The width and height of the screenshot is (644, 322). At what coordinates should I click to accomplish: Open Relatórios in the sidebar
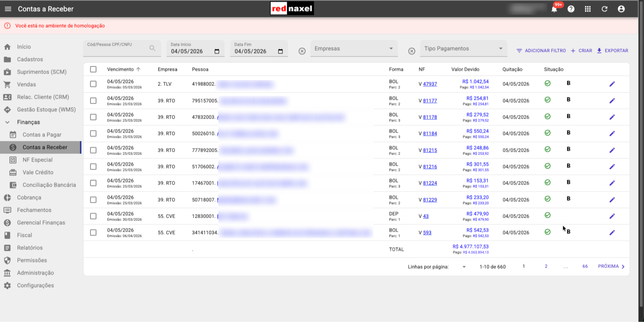pyautogui.click(x=41, y=248)
